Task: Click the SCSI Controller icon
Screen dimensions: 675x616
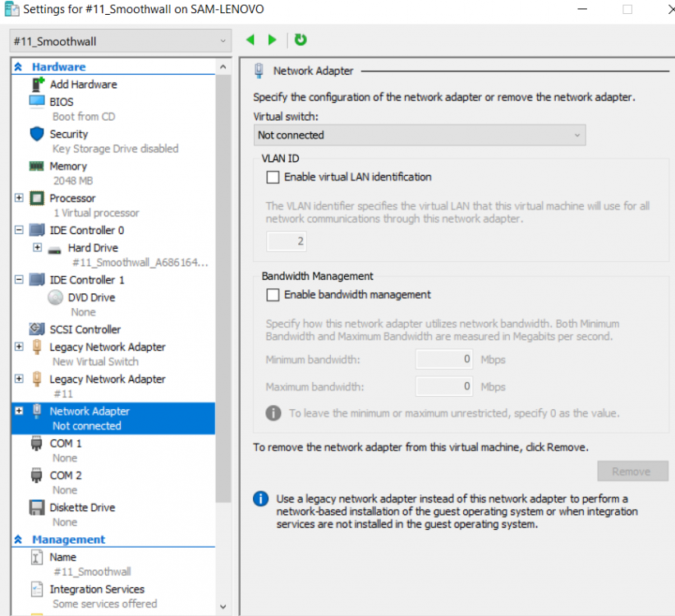Action: tap(37, 329)
